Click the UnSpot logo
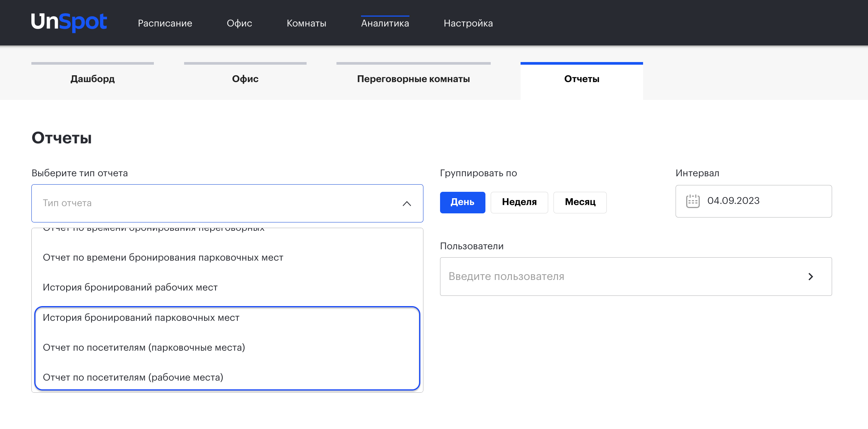This screenshot has height=429, width=868. (x=69, y=22)
